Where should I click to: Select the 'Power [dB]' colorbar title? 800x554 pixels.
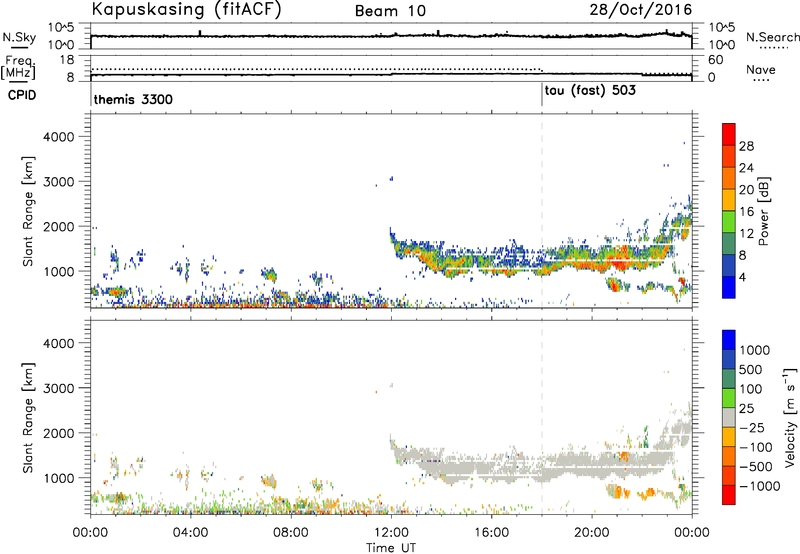[763, 211]
